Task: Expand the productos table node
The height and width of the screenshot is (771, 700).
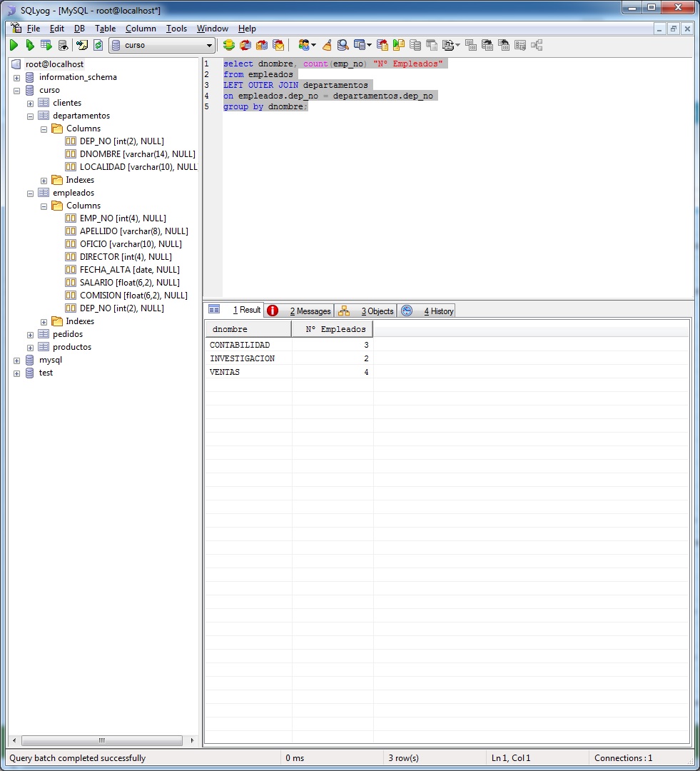Action: tap(30, 348)
